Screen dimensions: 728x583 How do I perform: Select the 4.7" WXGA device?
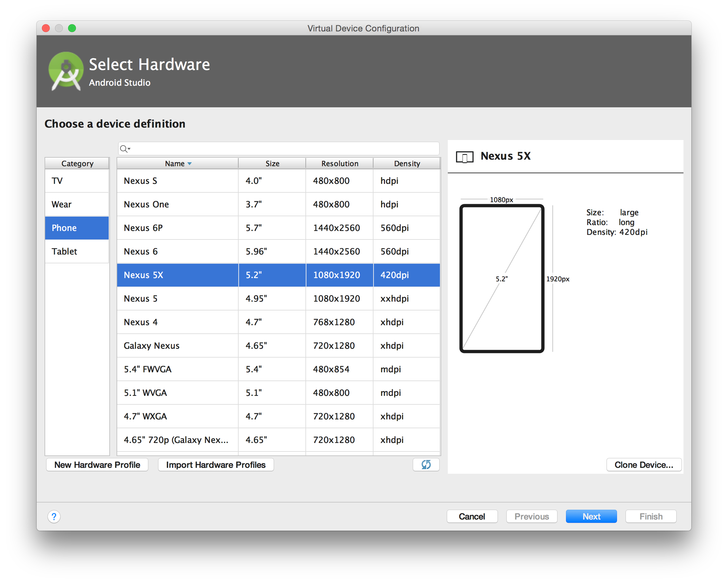click(x=279, y=417)
